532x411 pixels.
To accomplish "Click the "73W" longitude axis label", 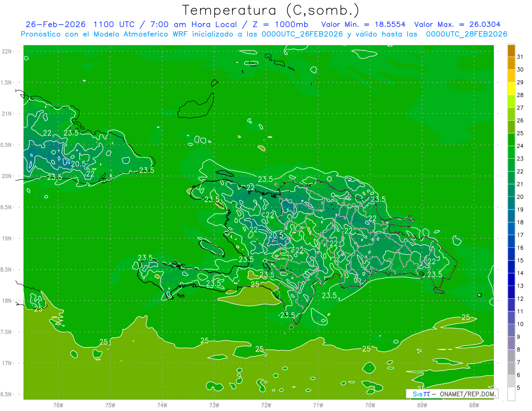I will 214,405.
